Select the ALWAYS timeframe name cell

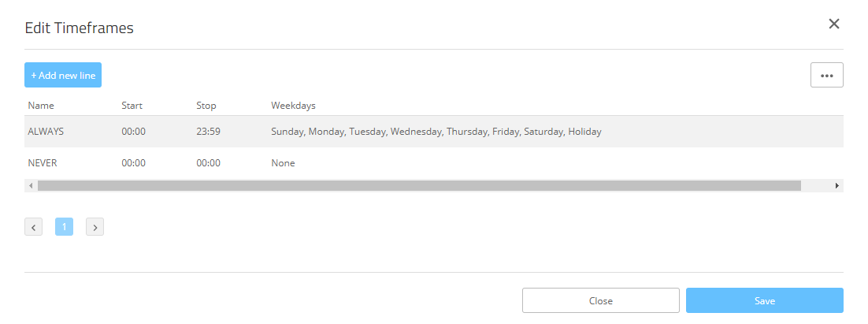(x=46, y=132)
